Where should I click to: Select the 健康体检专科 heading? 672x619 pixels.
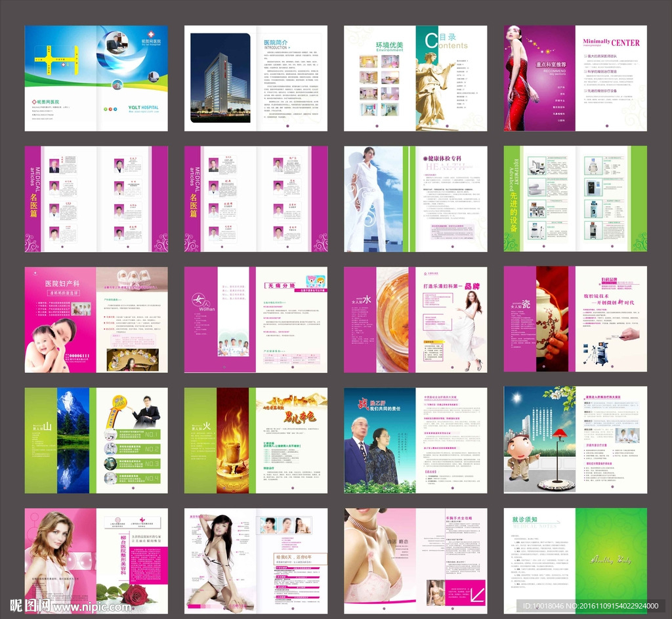[x=444, y=158]
